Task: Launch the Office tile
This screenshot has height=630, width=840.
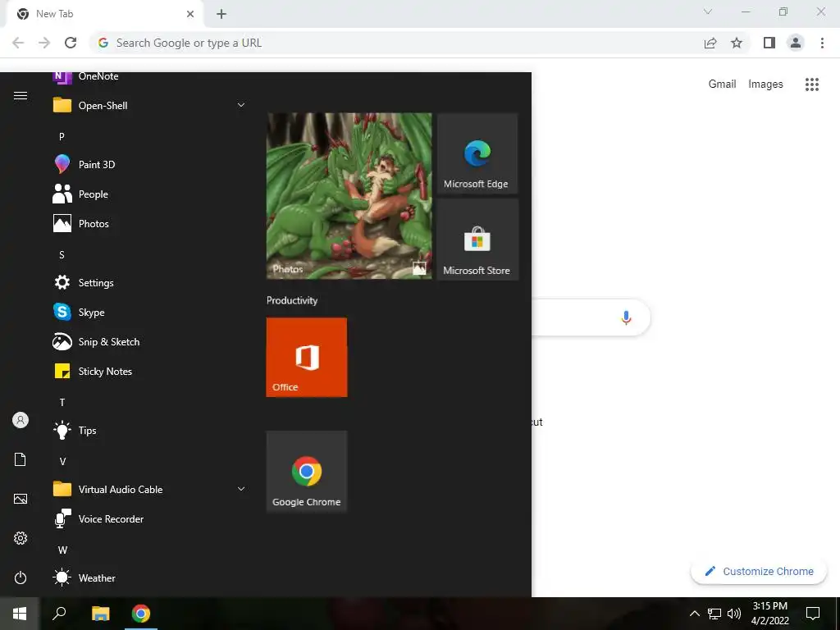Action: [x=307, y=358]
